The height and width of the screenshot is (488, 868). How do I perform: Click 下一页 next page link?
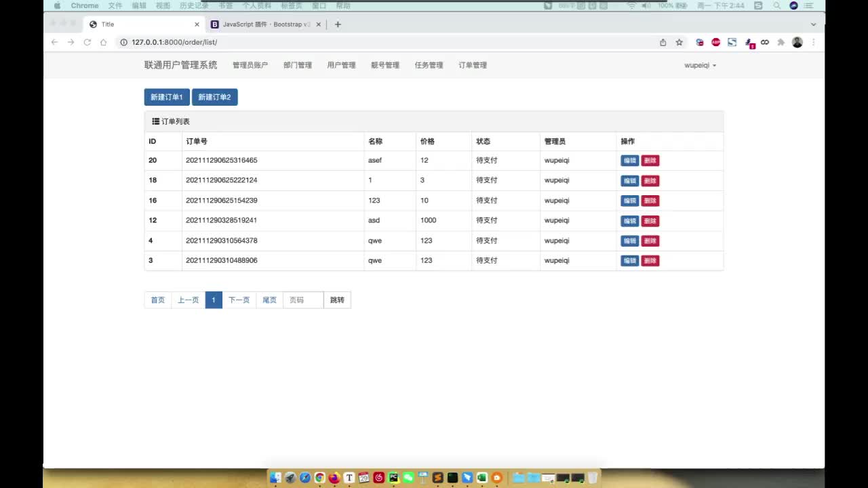tap(239, 300)
